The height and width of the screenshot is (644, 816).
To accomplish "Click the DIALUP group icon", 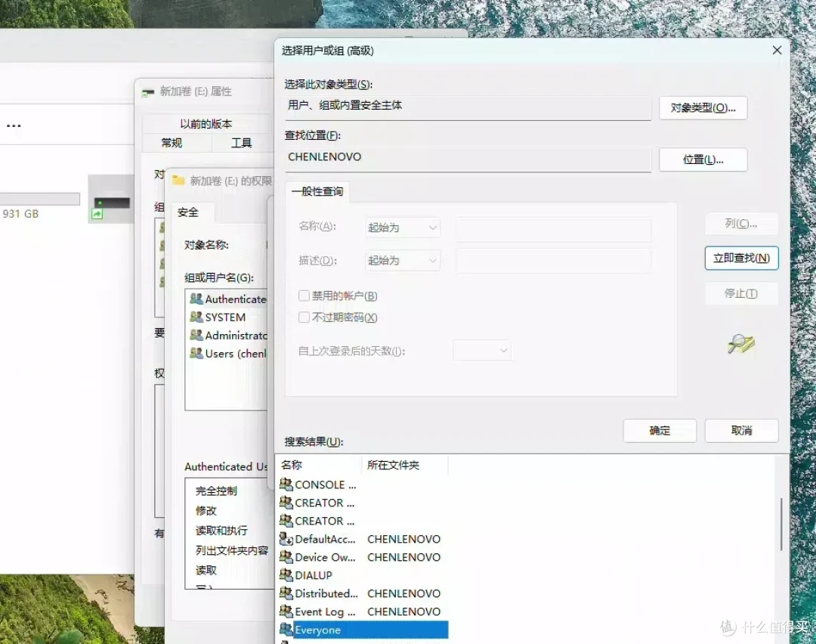I will pyautogui.click(x=286, y=574).
